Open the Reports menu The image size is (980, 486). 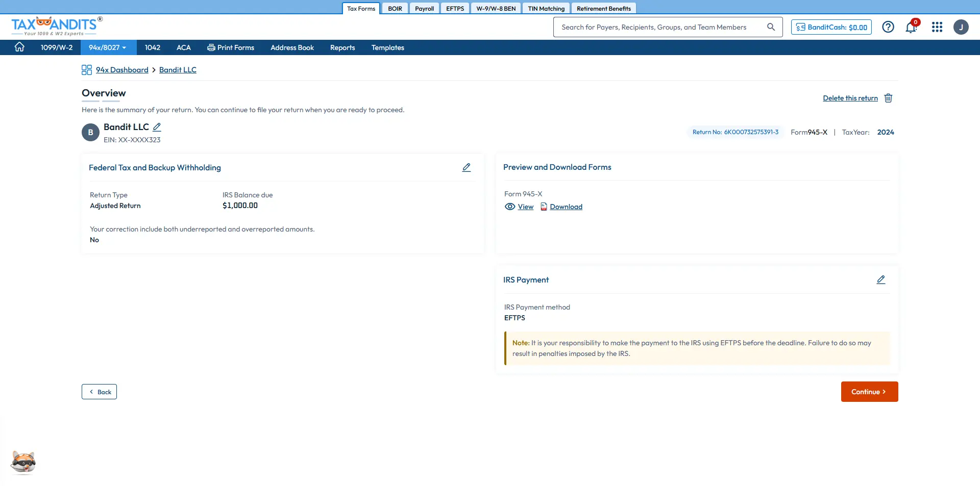(342, 47)
